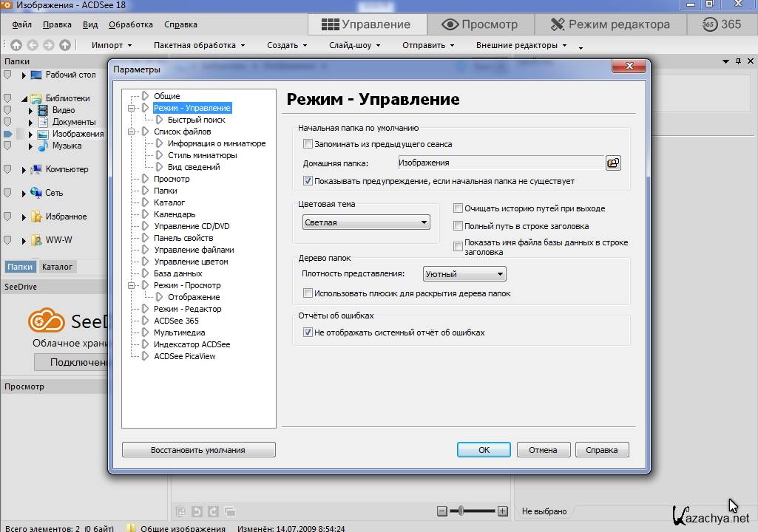Enable 'Запоминать из предыдущего сеанса' checkbox

tap(308, 144)
